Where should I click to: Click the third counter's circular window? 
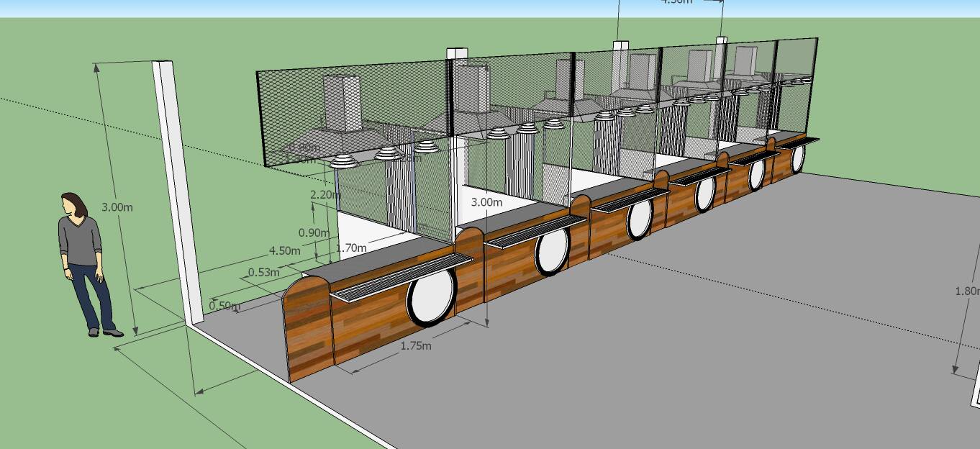(x=638, y=219)
